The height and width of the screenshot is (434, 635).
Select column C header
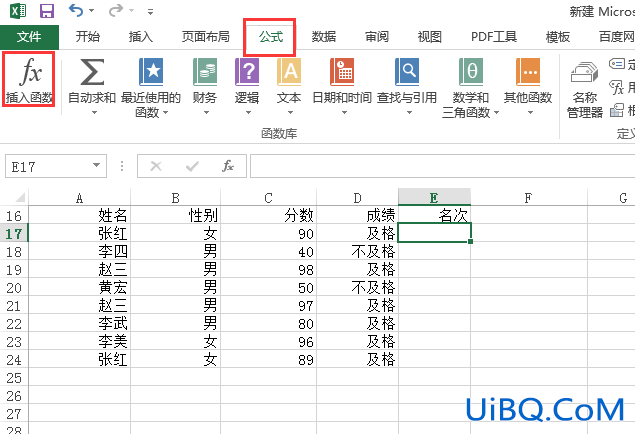268,198
